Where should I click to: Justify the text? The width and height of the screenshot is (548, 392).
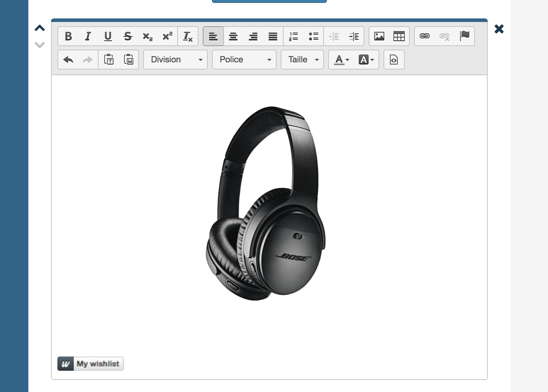[273, 36]
